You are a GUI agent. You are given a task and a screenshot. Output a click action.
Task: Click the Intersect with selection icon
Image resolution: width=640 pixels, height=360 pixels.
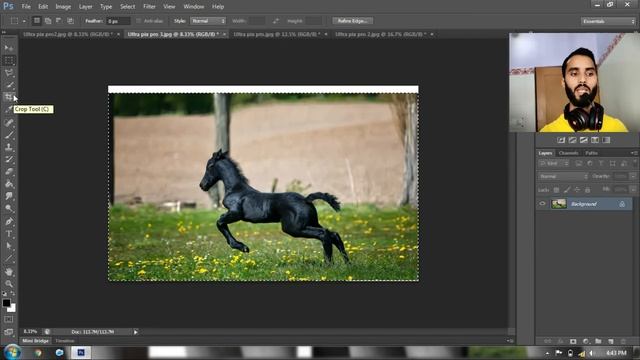tap(70, 21)
